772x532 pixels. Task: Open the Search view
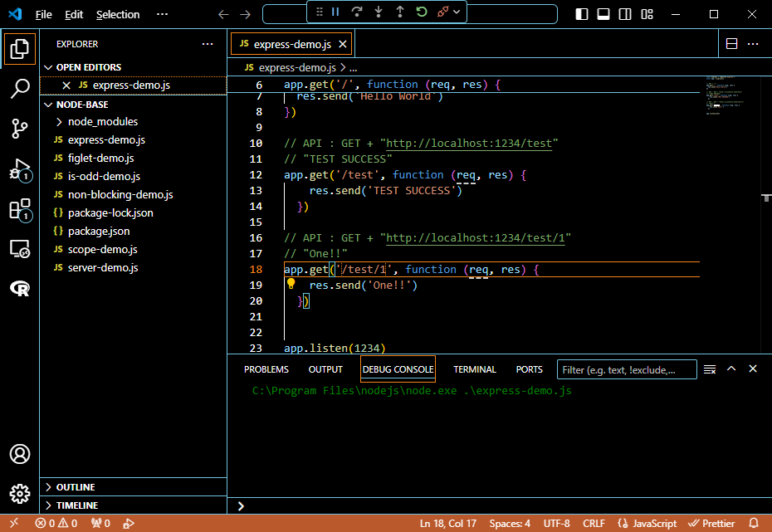point(20,89)
